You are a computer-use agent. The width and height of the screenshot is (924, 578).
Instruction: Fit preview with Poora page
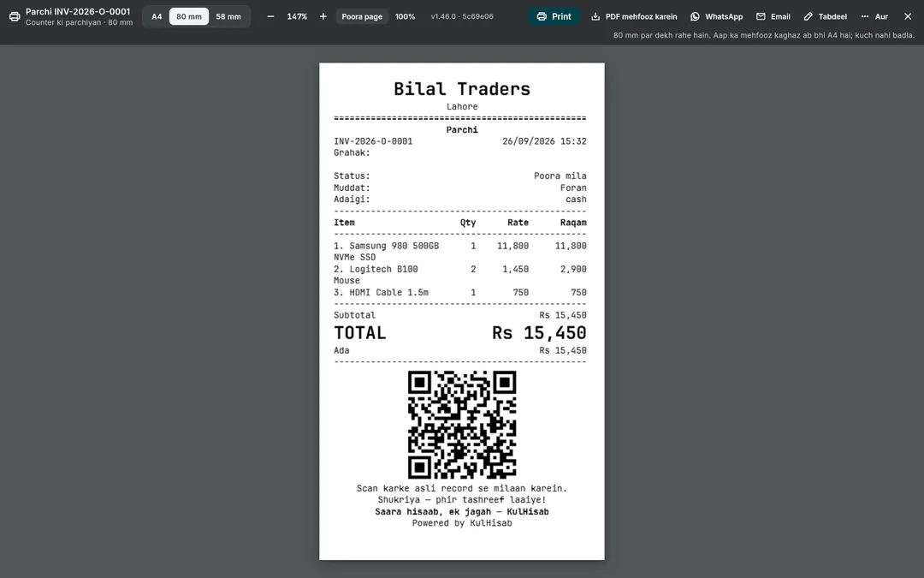coord(362,16)
